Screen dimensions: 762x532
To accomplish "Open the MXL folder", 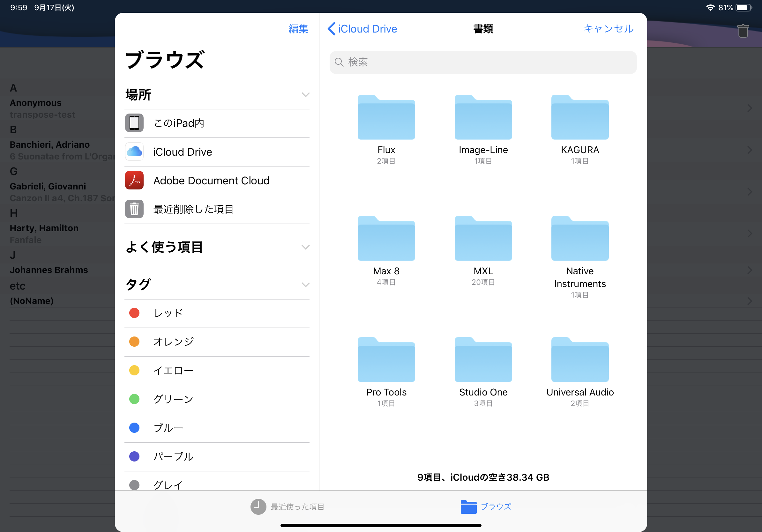I will click(x=483, y=238).
